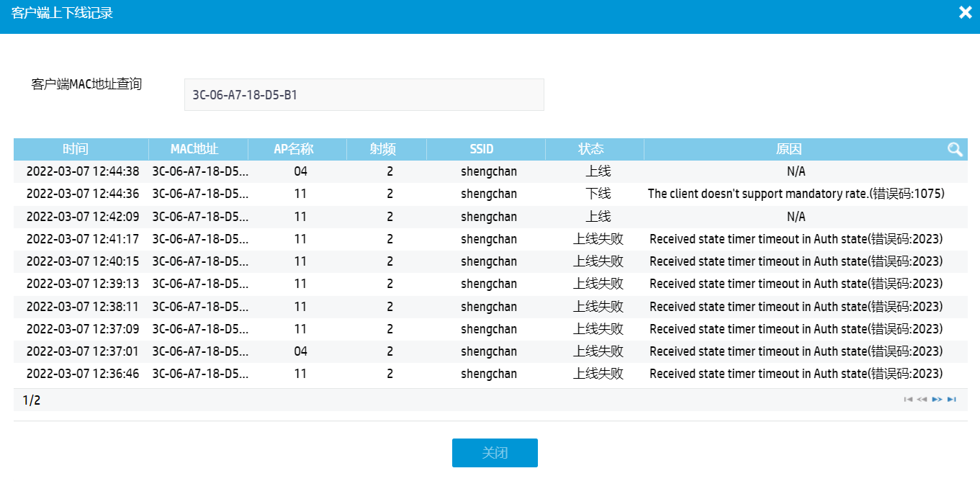Click the 原因 column header
The height and width of the screenshot is (481, 980).
point(789,149)
